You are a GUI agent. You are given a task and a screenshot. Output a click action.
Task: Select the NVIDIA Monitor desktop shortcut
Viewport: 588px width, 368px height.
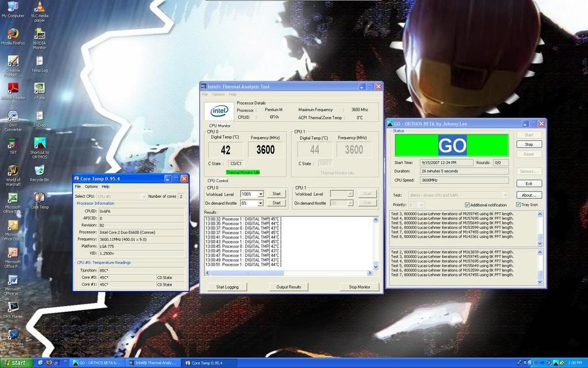tap(40, 39)
